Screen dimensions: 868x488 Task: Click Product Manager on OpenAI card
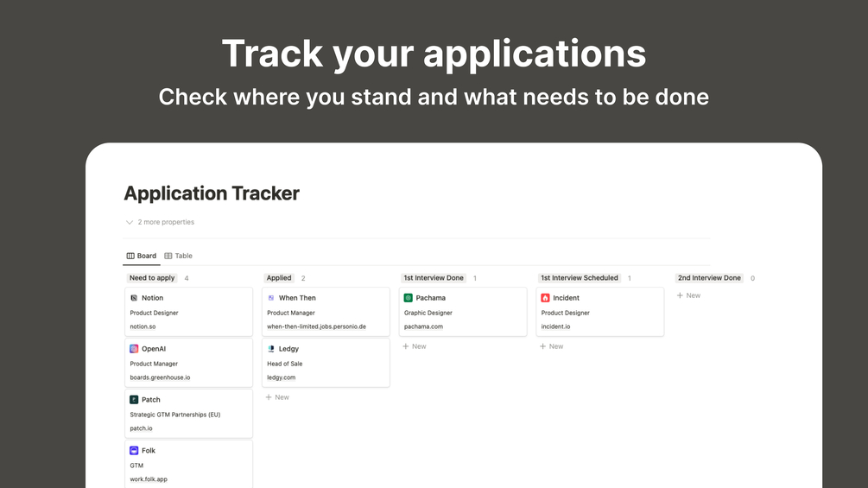154,364
